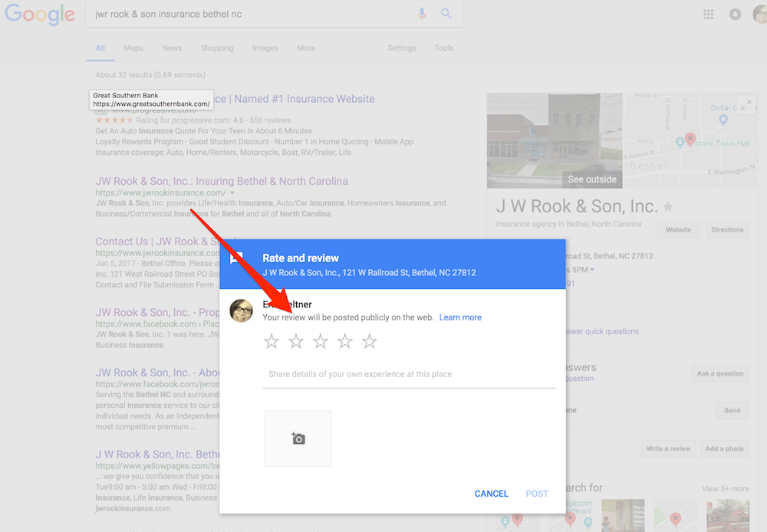This screenshot has height=532, width=767.
Task: Click the Write a review button
Action: 668,448
